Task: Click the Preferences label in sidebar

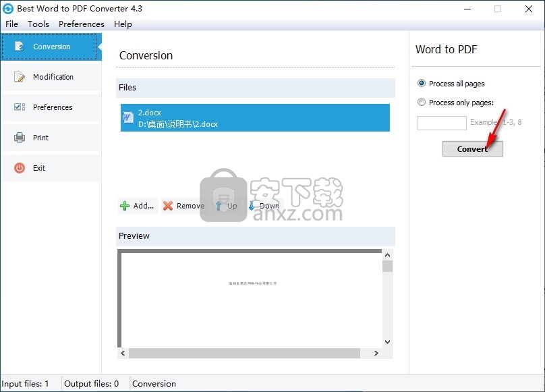Action: click(53, 107)
